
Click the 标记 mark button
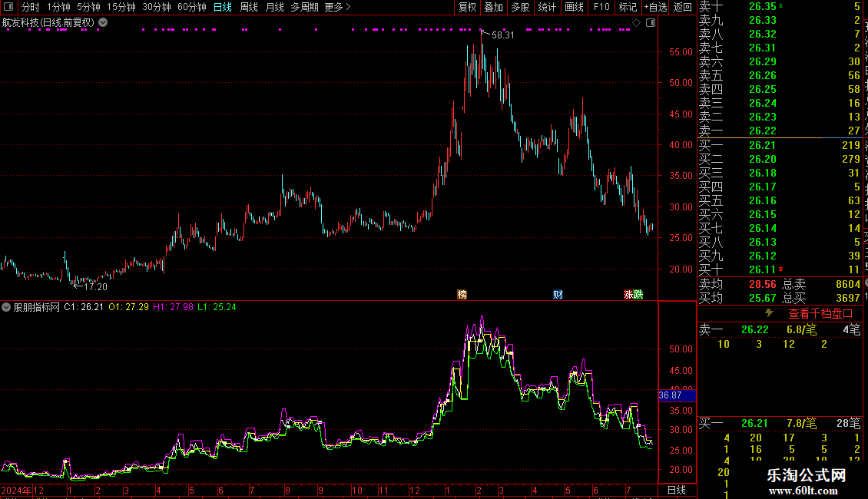tap(628, 7)
